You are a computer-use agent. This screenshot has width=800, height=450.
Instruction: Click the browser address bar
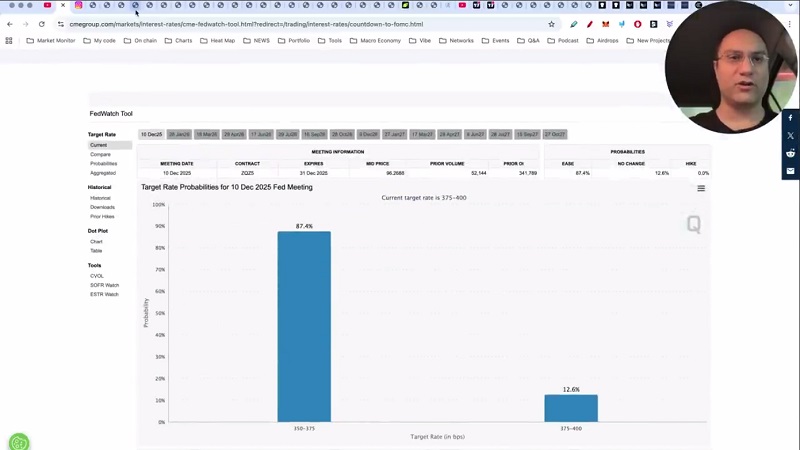300,24
